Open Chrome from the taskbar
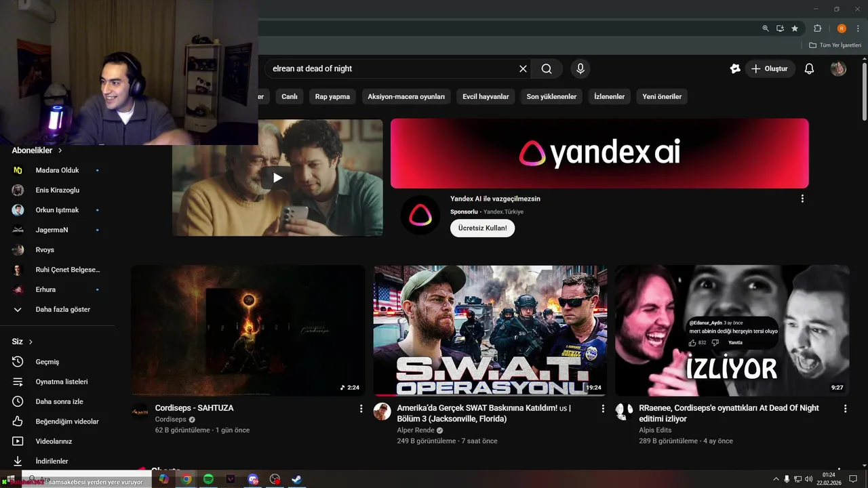 coord(186,479)
